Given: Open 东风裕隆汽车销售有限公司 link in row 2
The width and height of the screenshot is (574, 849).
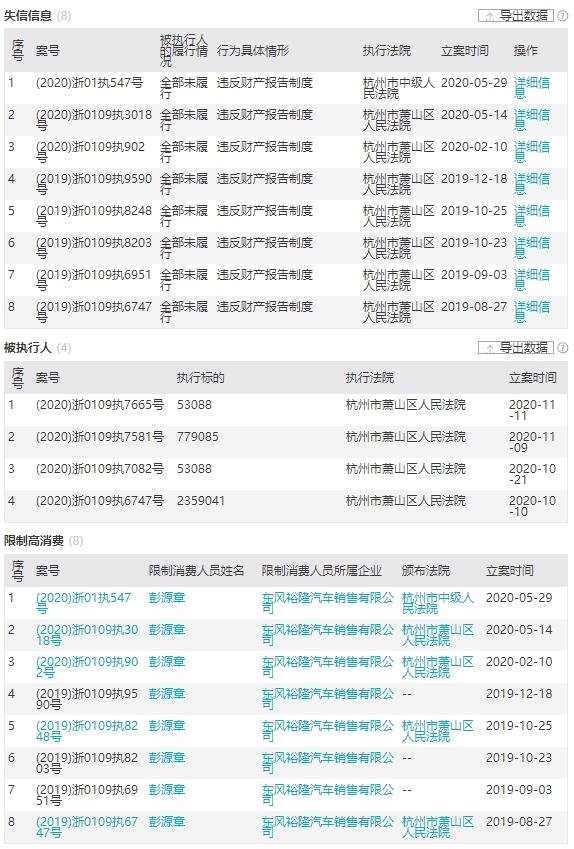Looking at the screenshot, I should click(328, 635).
